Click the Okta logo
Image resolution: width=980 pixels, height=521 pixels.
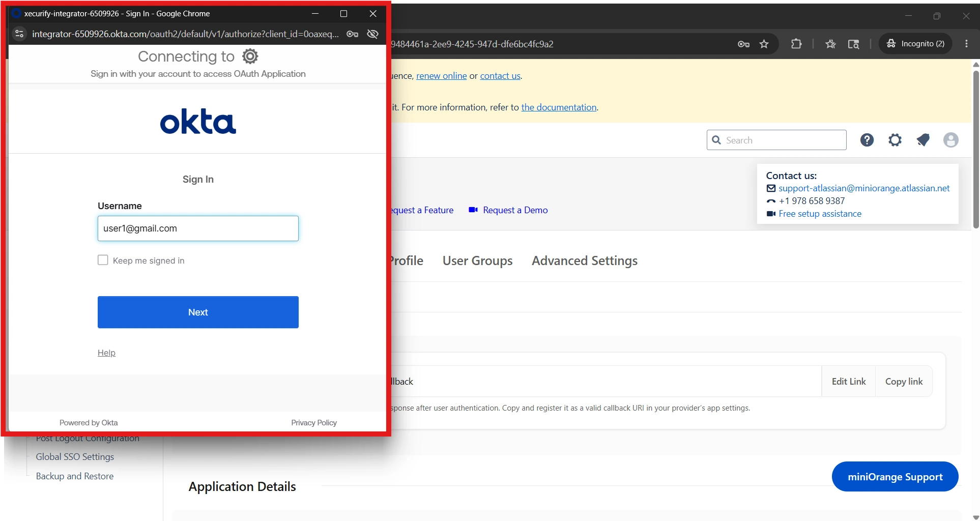(x=198, y=122)
